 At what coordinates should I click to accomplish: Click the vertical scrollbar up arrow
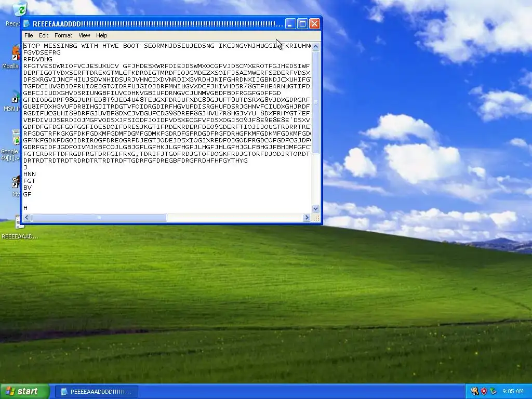tap(315, 46)
